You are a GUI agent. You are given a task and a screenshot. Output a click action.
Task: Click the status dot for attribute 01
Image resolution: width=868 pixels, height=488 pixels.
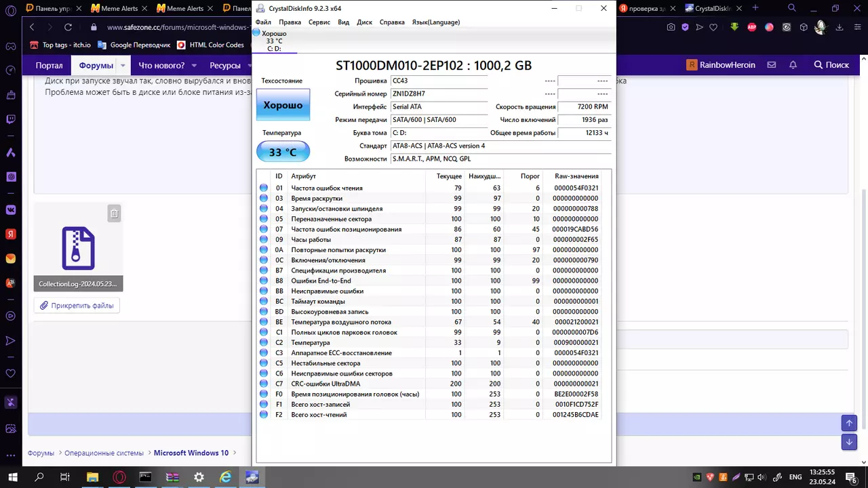pyautogui.click(x=264, y=188)
